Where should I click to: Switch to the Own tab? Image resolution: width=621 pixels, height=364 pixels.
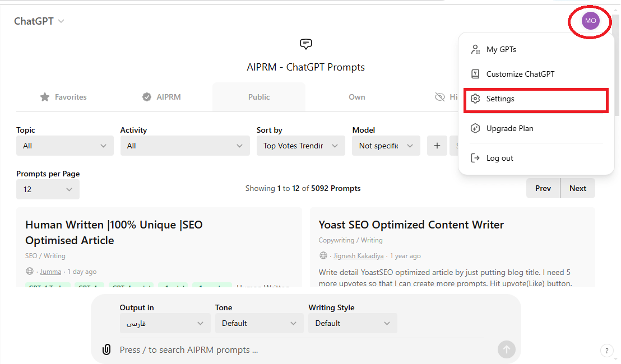point(357,97)
